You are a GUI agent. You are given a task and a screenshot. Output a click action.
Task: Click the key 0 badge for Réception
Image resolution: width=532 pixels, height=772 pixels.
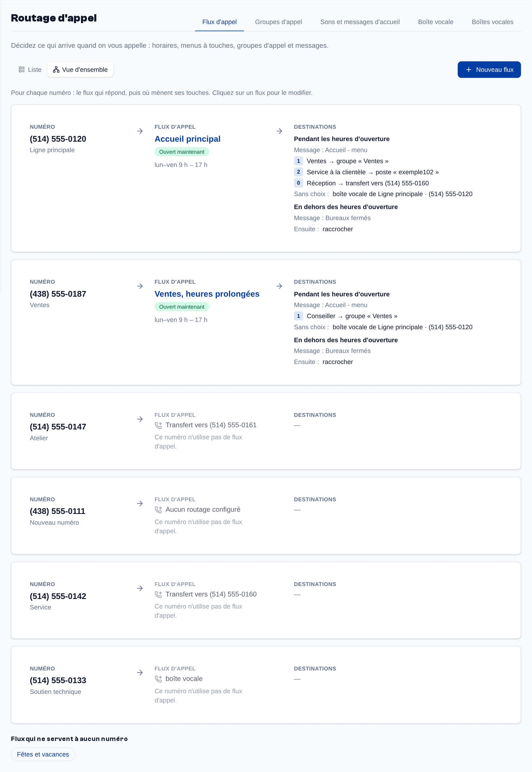[298, 183]
